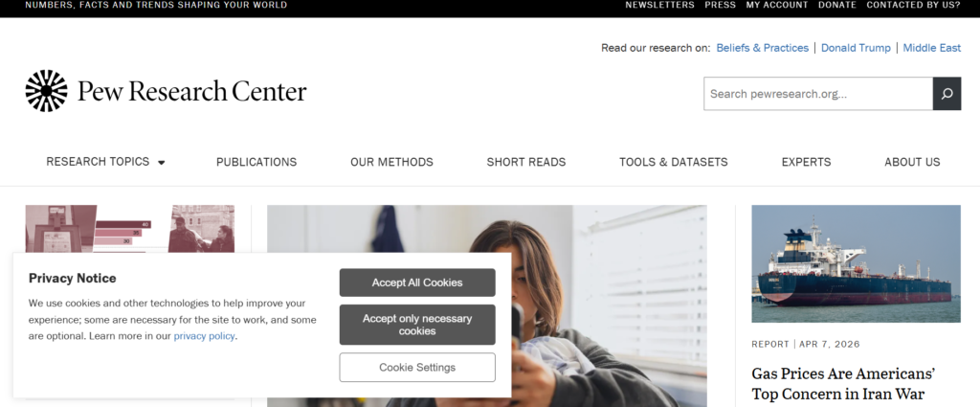Click the oil tanker ship thumbnail
The image size is (980, 407).
tap(856, 263)
